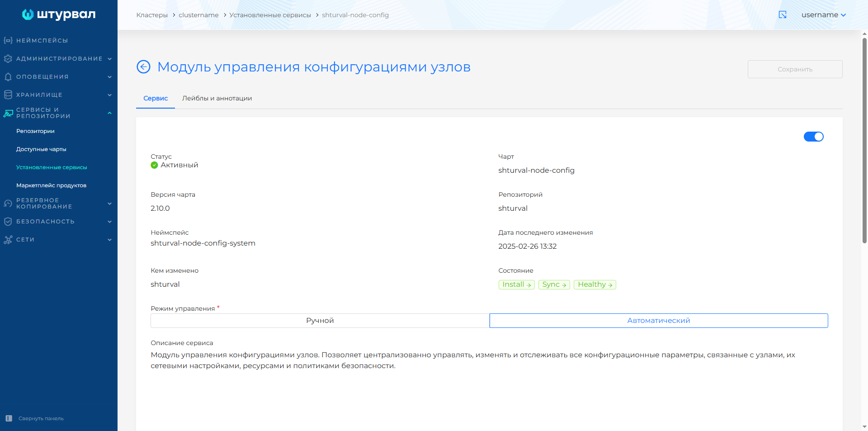Click the Оповещения bell icon
The width and height of the screenshot is (868, 431).
(8, 77)
